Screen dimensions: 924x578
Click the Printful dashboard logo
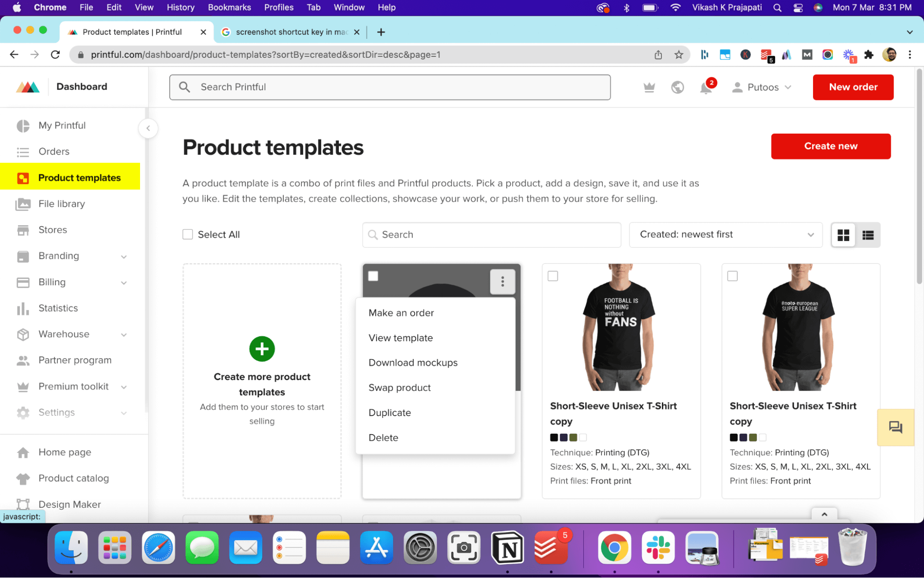point(29,86)
